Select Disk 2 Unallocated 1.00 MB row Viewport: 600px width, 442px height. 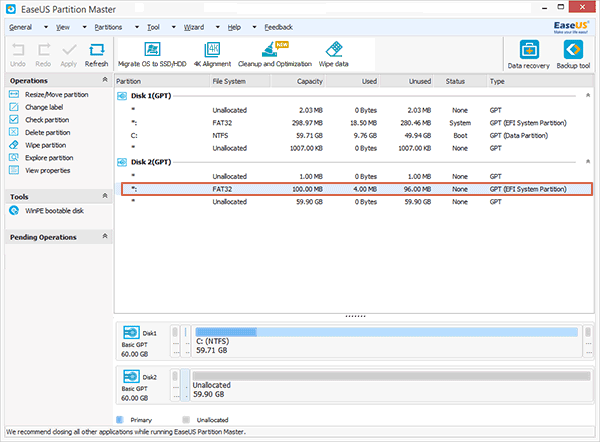click(354, 176)
